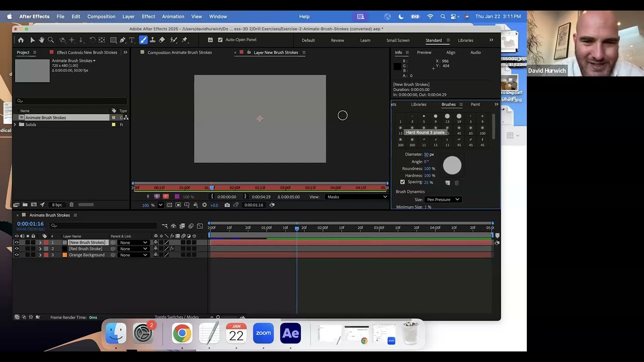Viewport: 644px width, 362px height.
Task: Click the snapshot camera icon in viewer
Action: [x=227, y=205]
